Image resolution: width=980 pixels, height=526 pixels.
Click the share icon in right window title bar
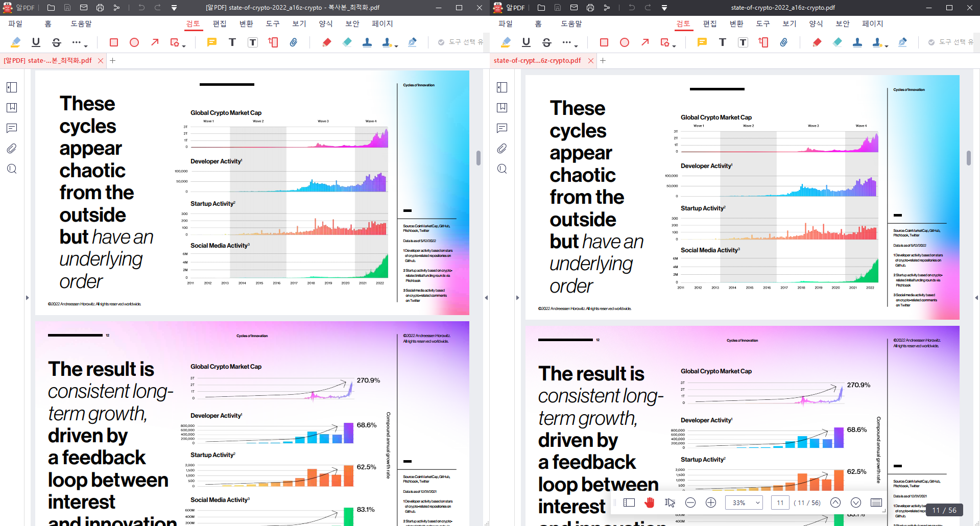[607, 8]
